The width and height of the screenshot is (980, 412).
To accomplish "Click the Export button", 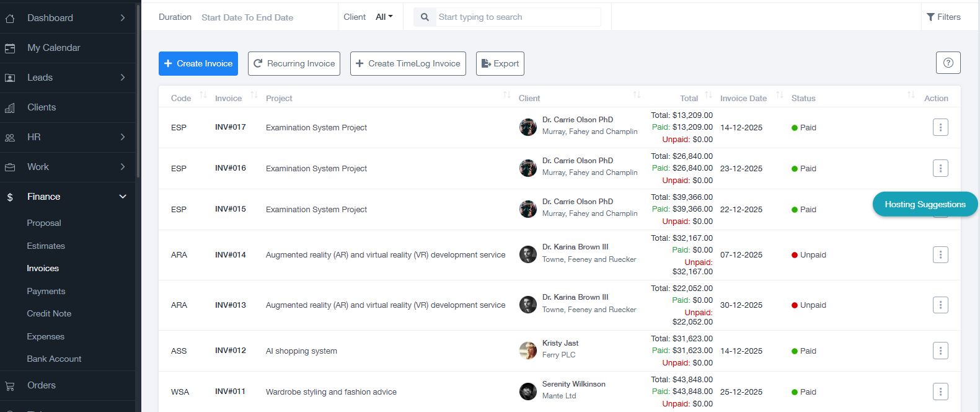I will click(500, 63).
